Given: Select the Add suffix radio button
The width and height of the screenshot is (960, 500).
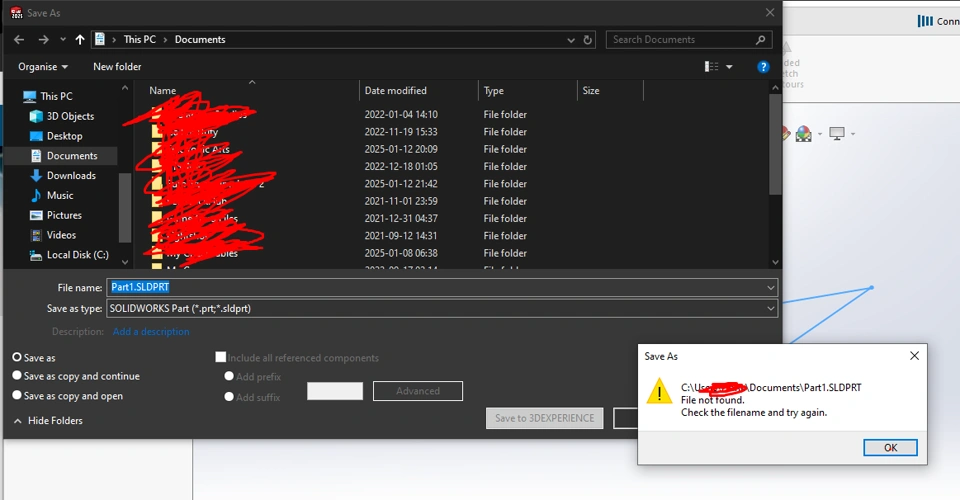Looking at the screenshot, I should pyautogui.click(x=229, y=397).
